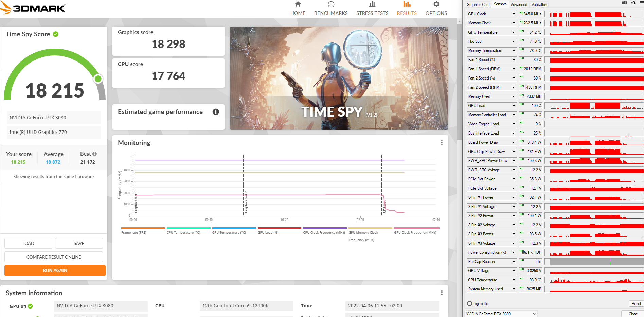Click the CPU score value 17 764

tap(168, 76)
